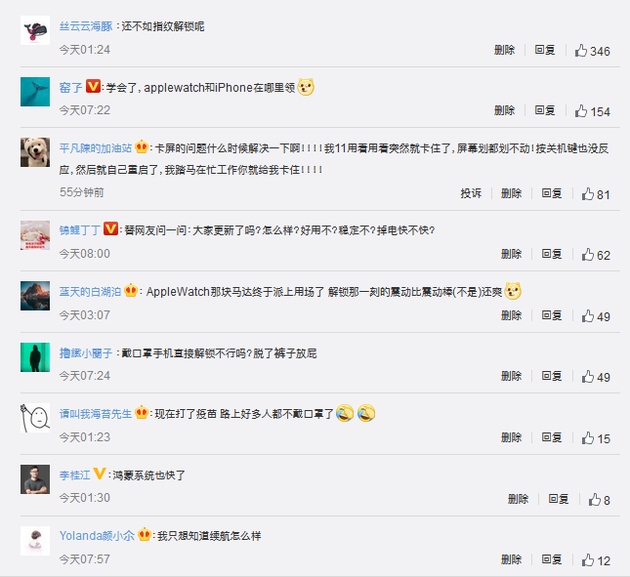
Task: Click 投诉 on the 55分钟前 comment
Action: pos(470,193)
